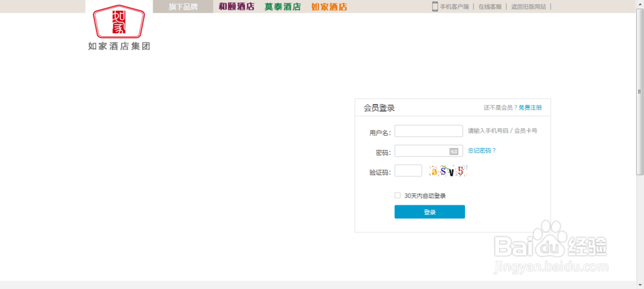
Task: Open the 旗下品牌 tab
Action: [x=183, y=6]
